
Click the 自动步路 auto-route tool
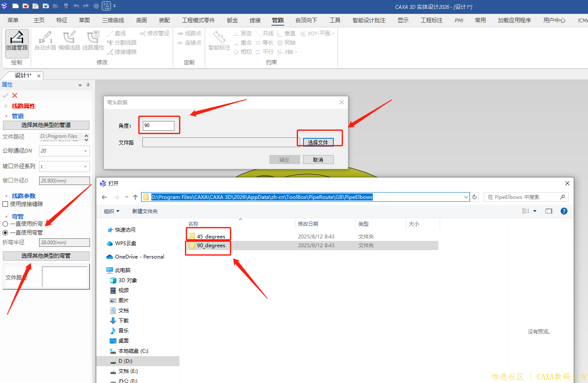click(x=45, y=41)
